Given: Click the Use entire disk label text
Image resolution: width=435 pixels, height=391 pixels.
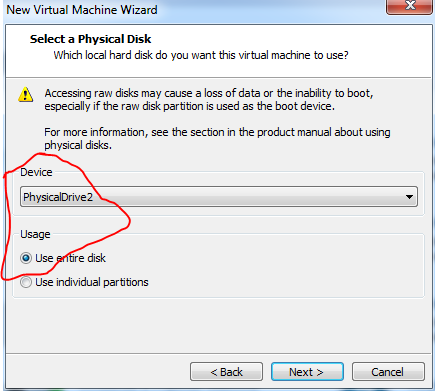Looking at the screenshot, I should pos(70,258).
